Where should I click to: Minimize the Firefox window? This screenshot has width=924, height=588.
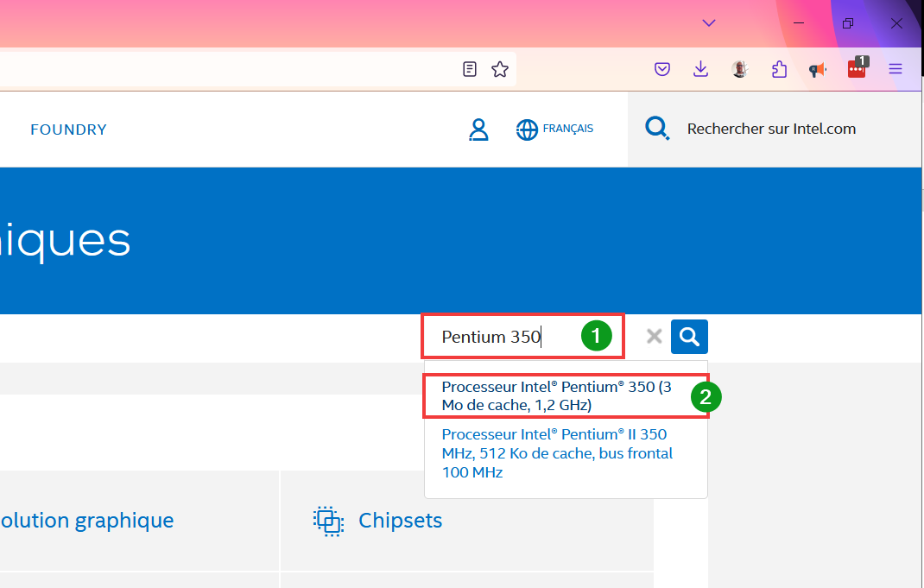click(799, 23)
